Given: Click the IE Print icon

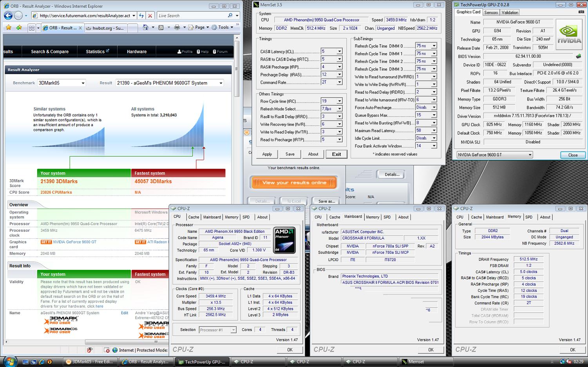Looking at the screenshot, I should pyautogui.click(x=177, y=27).
